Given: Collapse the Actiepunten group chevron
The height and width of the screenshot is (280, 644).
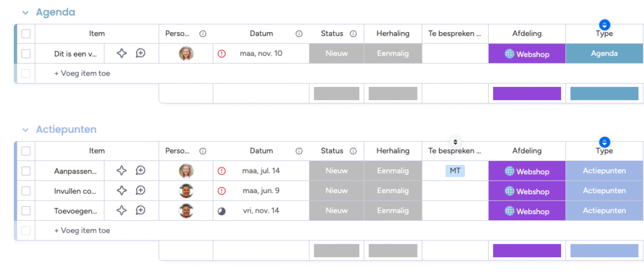Looking at the screenshot, I should pos(25,130).
